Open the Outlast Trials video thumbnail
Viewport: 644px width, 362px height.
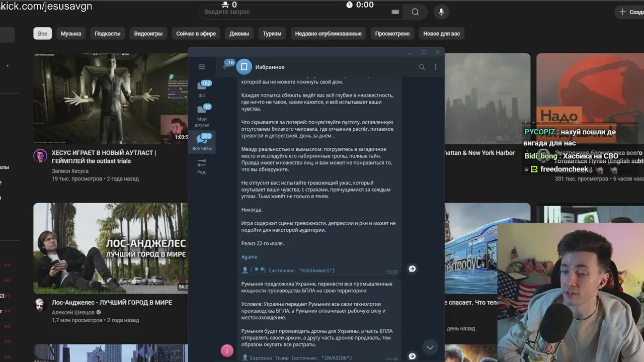[111, 99]
